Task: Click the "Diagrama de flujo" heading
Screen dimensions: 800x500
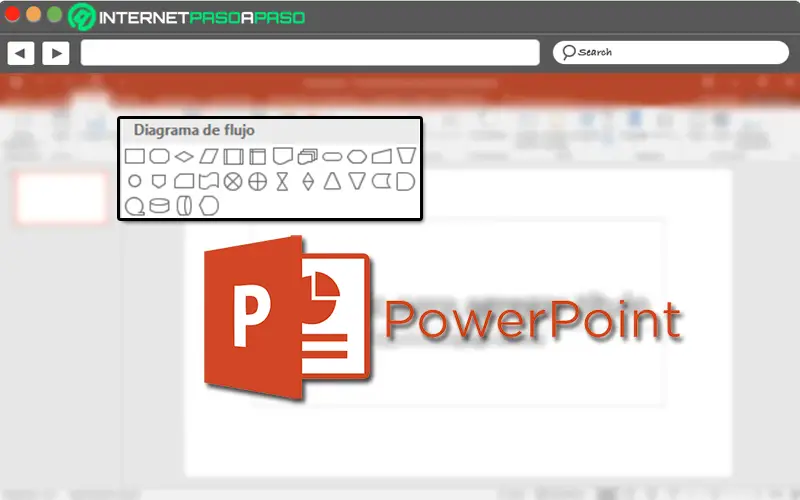Action: 194,130
